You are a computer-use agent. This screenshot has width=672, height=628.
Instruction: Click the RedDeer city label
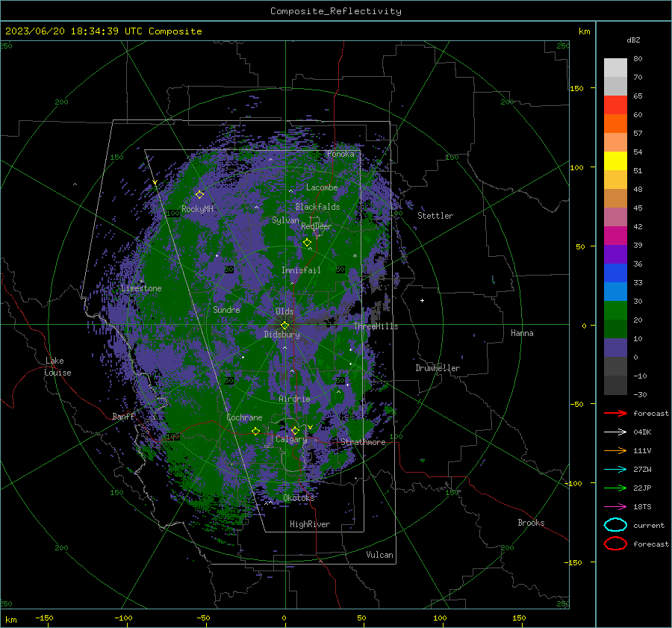click(x=317, y=226)
